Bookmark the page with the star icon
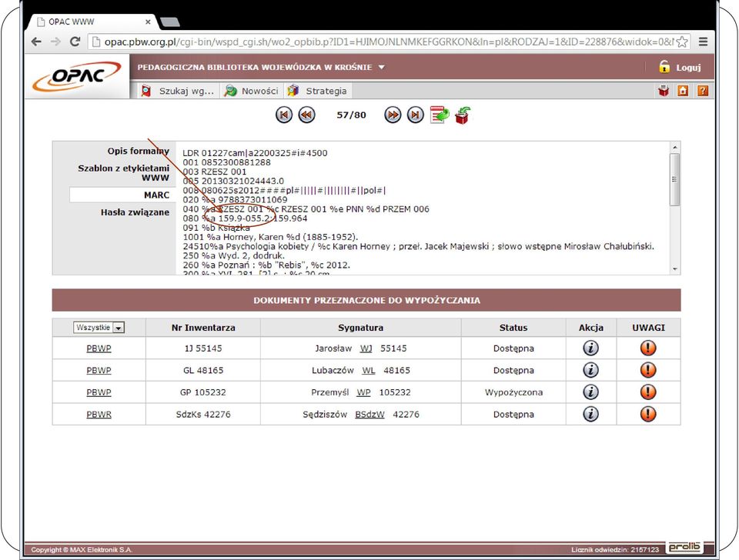The width and height of the screenshot is (739, 560). click(682, 42)
